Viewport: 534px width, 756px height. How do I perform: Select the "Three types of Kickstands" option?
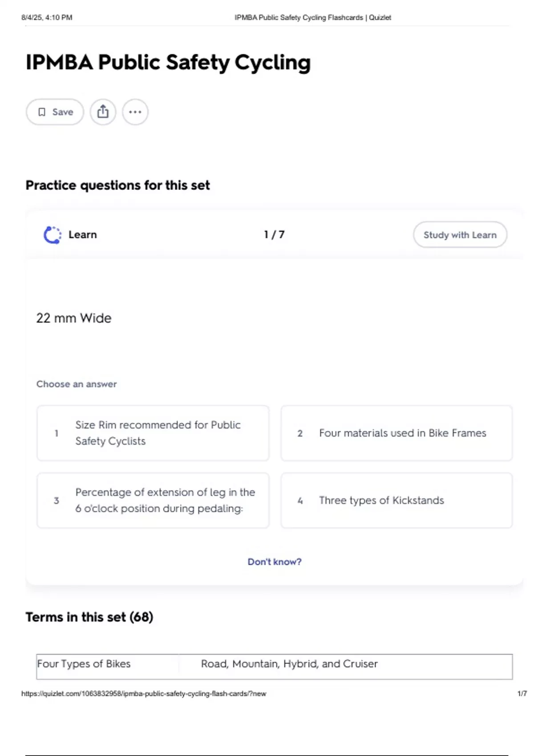(396, 500)
